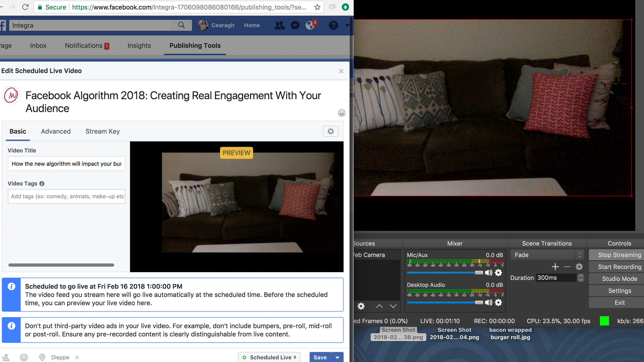Click Facebook search box Integra
Screen dimensions: 644x362
pyautogui.click(x=91, y=25)
